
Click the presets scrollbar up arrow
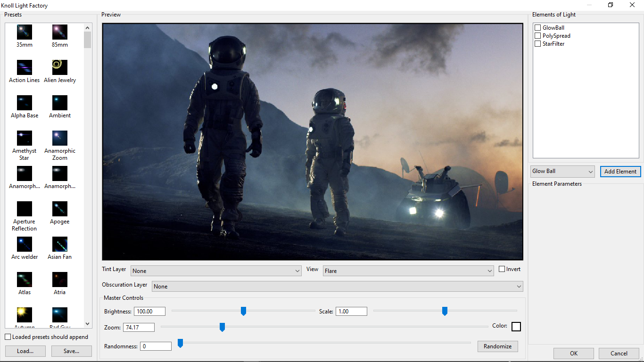point(88,27)
